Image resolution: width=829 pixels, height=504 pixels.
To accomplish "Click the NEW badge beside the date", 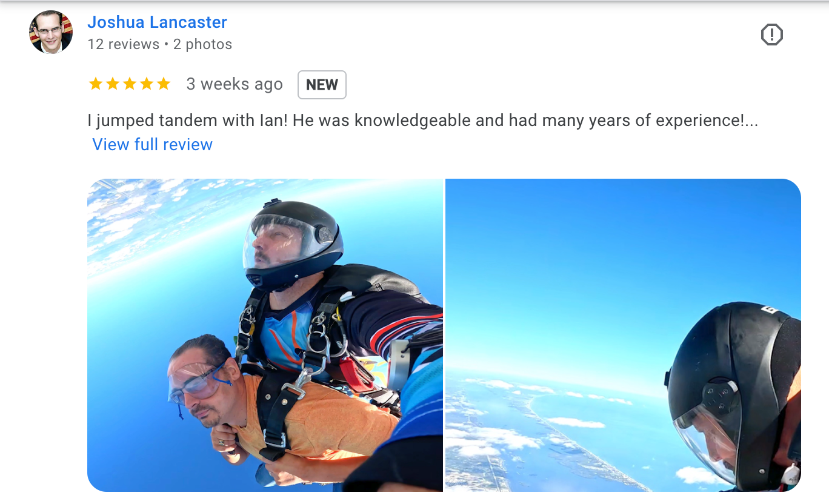I will tap(322, 85).
